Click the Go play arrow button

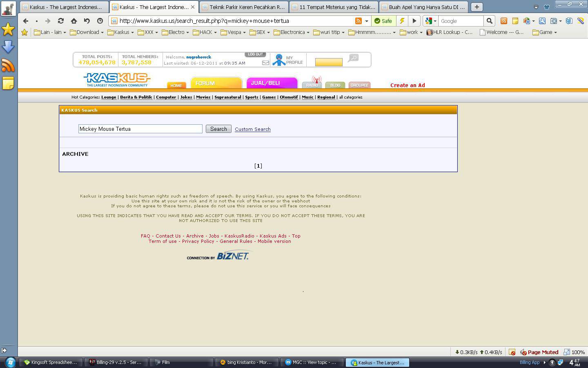[x=414, y=21]
